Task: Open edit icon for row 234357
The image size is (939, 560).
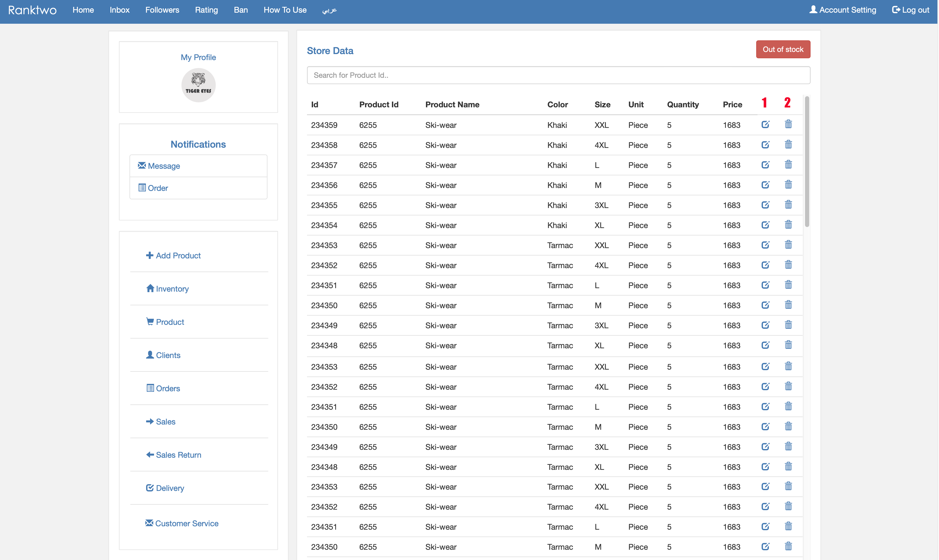Action: [765, 165]
